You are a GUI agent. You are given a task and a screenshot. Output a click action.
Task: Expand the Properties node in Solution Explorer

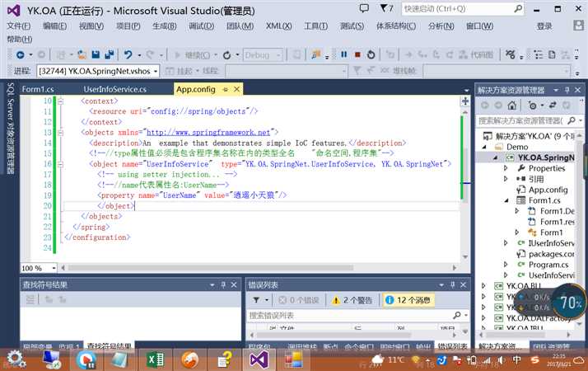pyautogui.click(x=506, y=168)
